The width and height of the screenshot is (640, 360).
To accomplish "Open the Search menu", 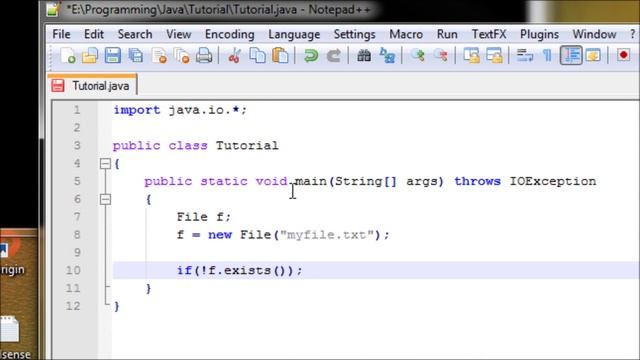I will 135,34.
